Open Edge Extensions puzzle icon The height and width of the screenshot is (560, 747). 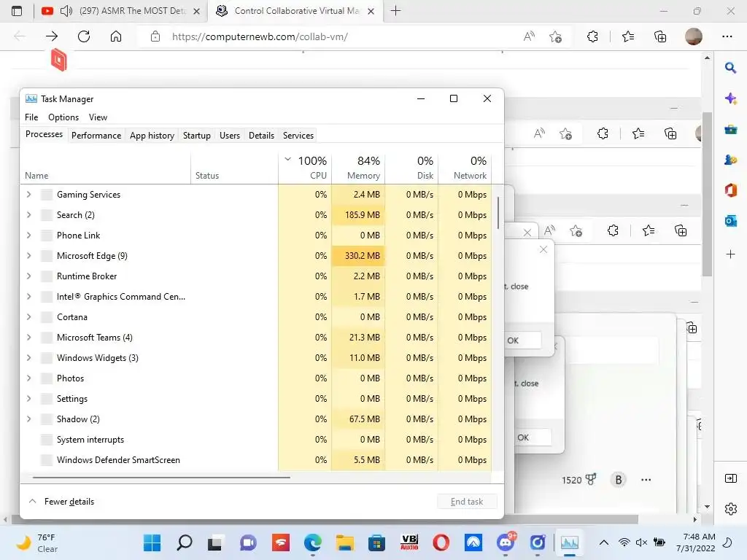click(x=592, y=36)
